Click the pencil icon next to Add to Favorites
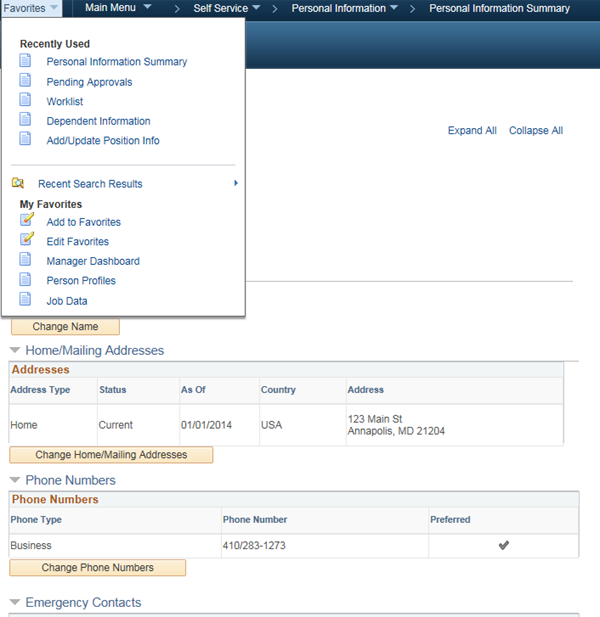Screen dimensions: 600x617 [x=27, y=220]
